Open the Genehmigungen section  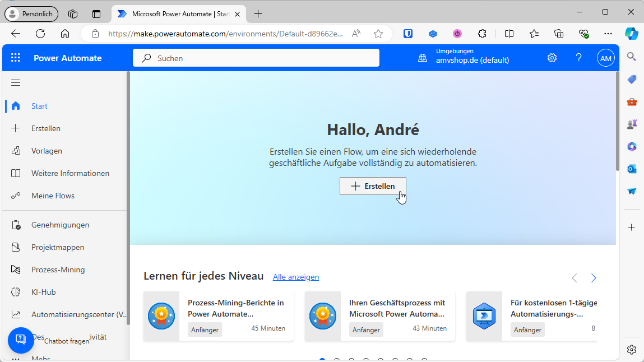tap(61, 224)
